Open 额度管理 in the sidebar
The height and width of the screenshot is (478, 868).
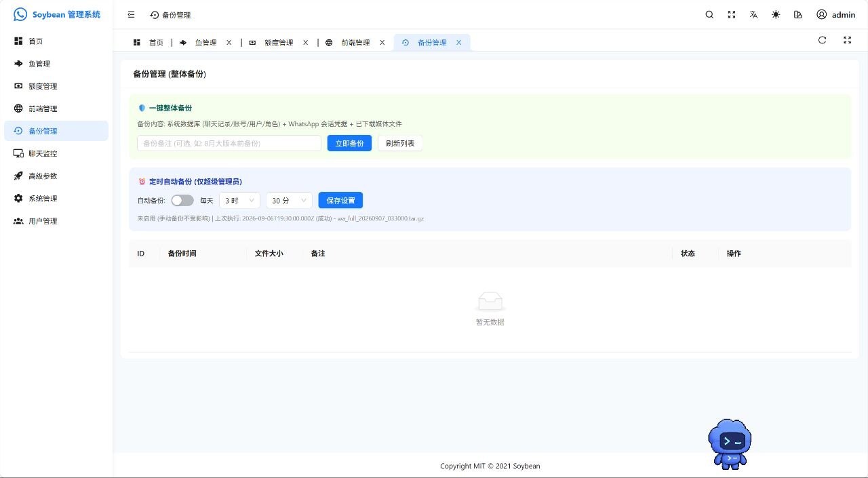(x=56, y=86)
